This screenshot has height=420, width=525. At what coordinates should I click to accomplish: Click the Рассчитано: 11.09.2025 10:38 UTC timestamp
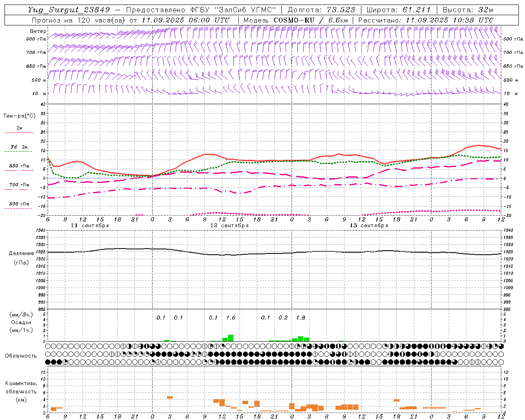click(426, 20)
